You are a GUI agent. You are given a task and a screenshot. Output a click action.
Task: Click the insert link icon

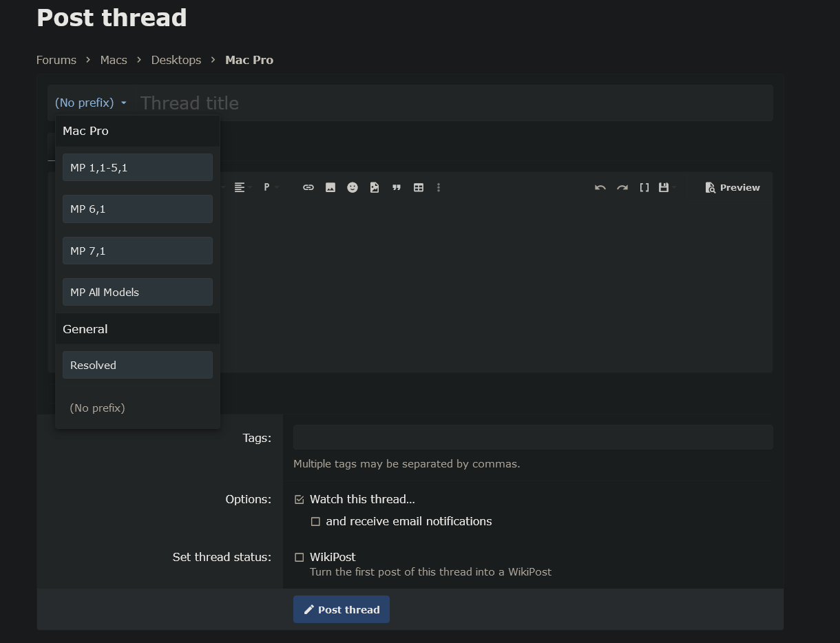coord(308,187)
